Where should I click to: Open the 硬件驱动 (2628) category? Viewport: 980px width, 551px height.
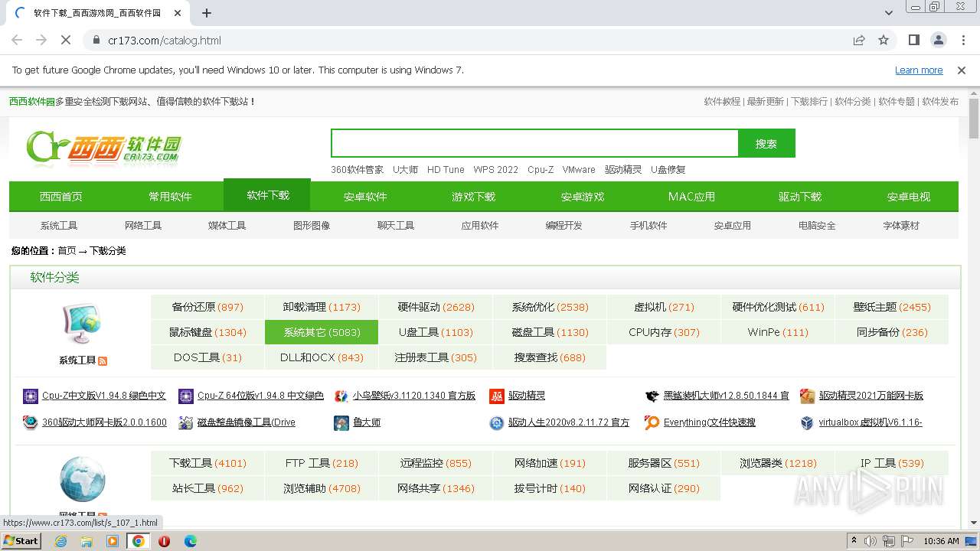[436, 307]
